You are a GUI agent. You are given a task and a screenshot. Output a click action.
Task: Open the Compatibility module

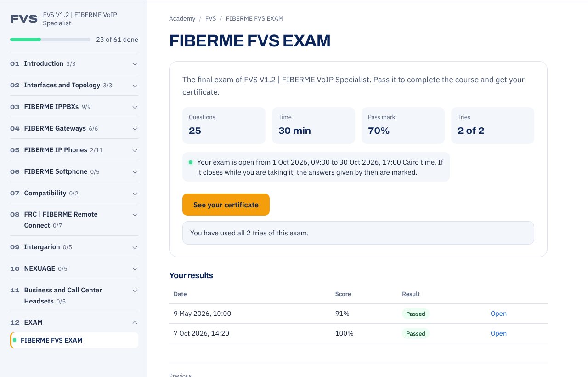pyautogui.click(x=74, y=193)
